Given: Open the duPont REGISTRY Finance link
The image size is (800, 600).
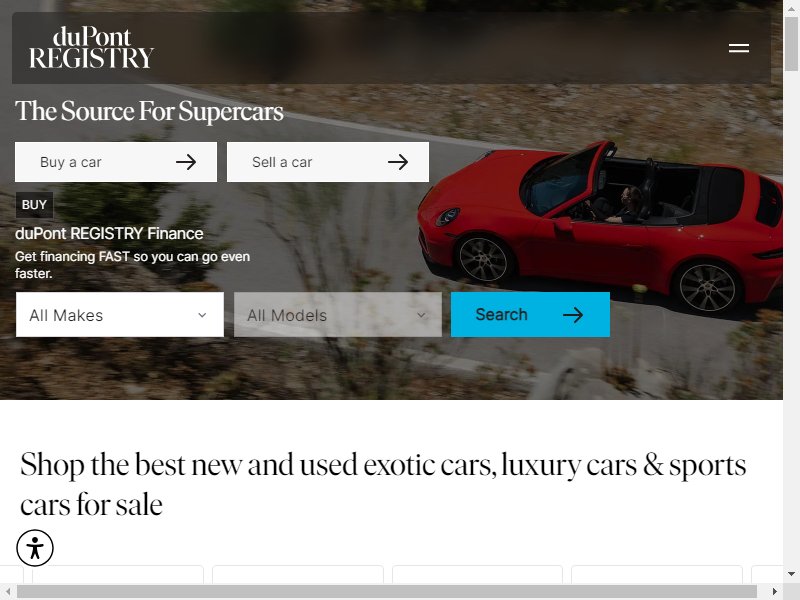Looking at the screenshot, I should coord(109,234).
